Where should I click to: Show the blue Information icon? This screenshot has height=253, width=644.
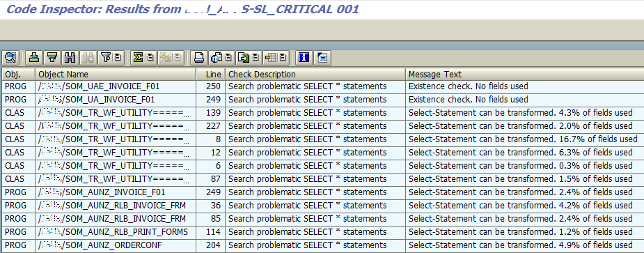click(304, 58)
